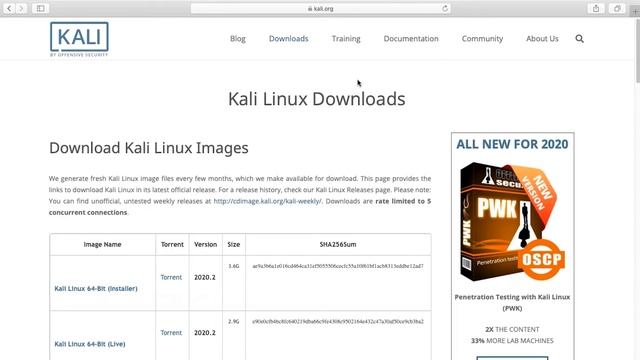Image resolution: width=640 pixels, height=360 pixels.
Task: Click the ALL NEW FOR 2020 heading
Action: point(512,144)
